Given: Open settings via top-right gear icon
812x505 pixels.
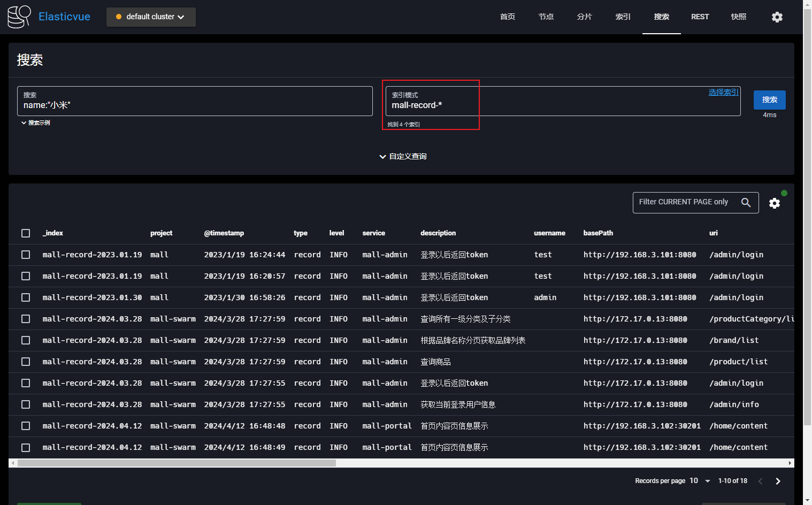Looking at the screenshot, I should (777, 17).
